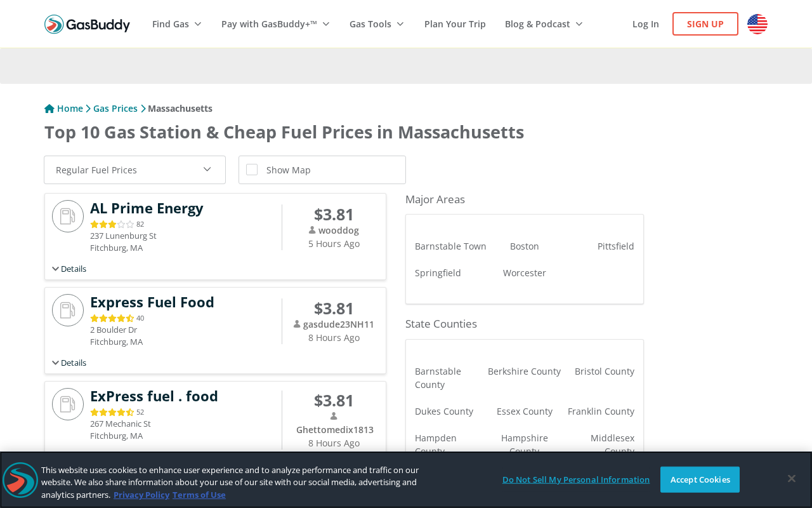Click username gasdude23NH11

pyautogui.click(x=339, y=324)
